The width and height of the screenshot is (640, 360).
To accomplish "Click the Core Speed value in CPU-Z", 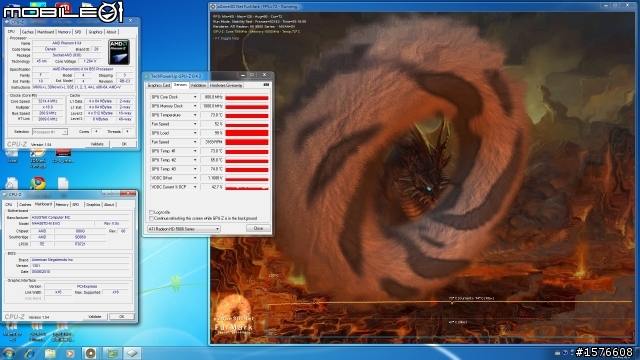I will click(x=48, y=101).
